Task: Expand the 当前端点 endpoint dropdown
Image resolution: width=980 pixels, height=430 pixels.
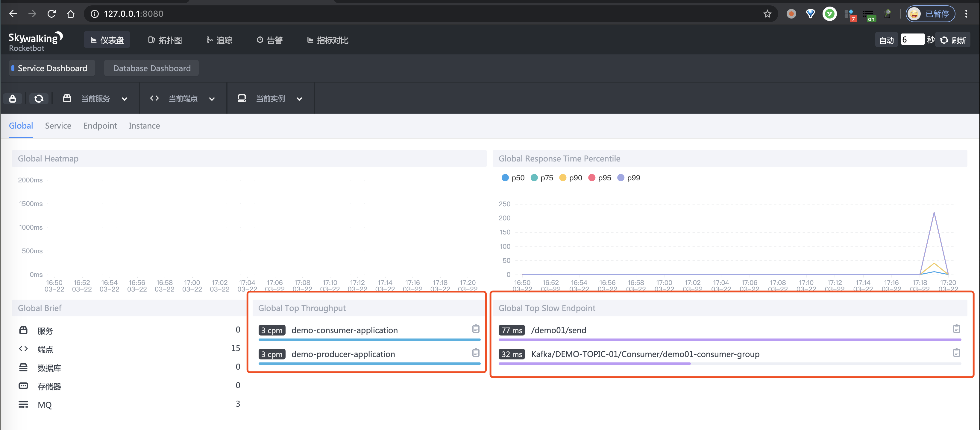Action: click(183, 99)
